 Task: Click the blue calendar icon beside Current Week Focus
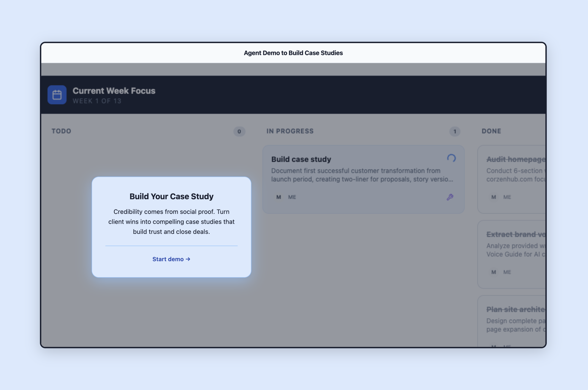(x=57, y=95)
